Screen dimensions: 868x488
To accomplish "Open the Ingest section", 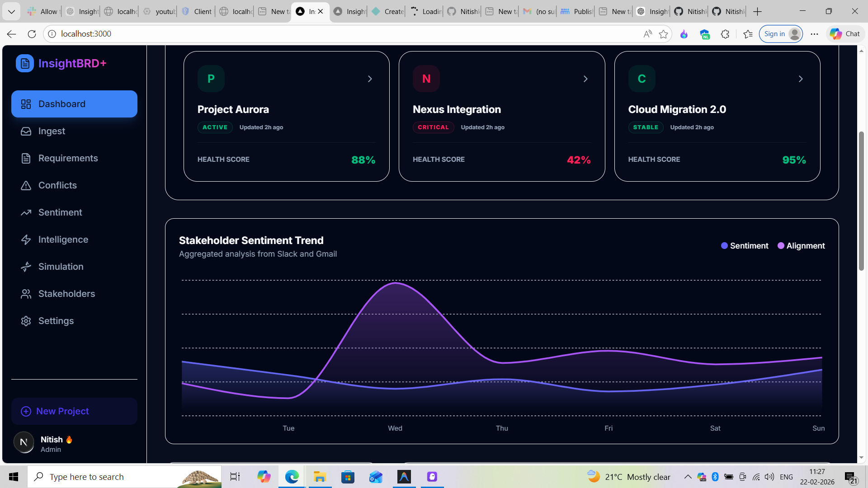I will click(26, 131).
